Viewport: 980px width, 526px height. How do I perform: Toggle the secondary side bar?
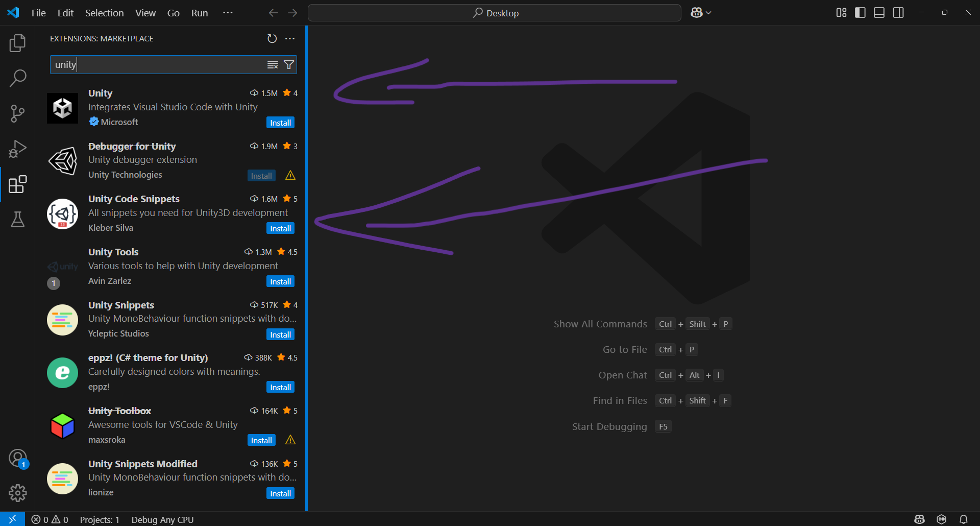coord(898,13)
